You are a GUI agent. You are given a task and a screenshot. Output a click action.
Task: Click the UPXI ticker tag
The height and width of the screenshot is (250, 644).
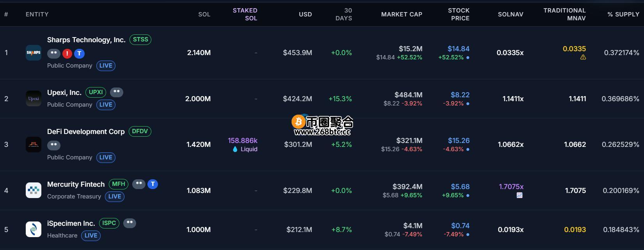pos(96,92)
